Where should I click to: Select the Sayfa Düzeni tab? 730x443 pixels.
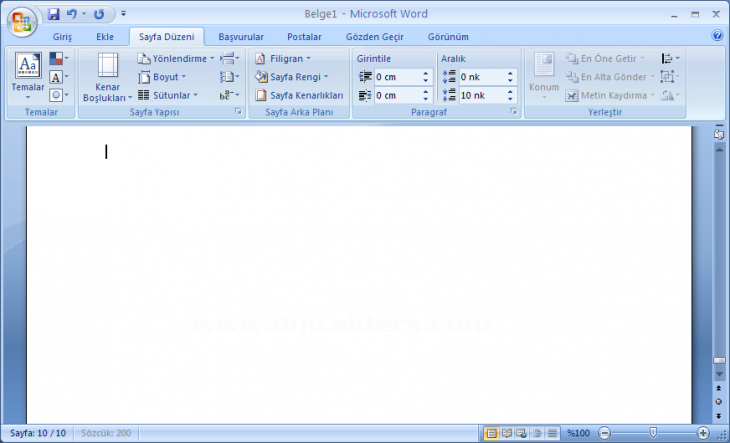point(166,37)
